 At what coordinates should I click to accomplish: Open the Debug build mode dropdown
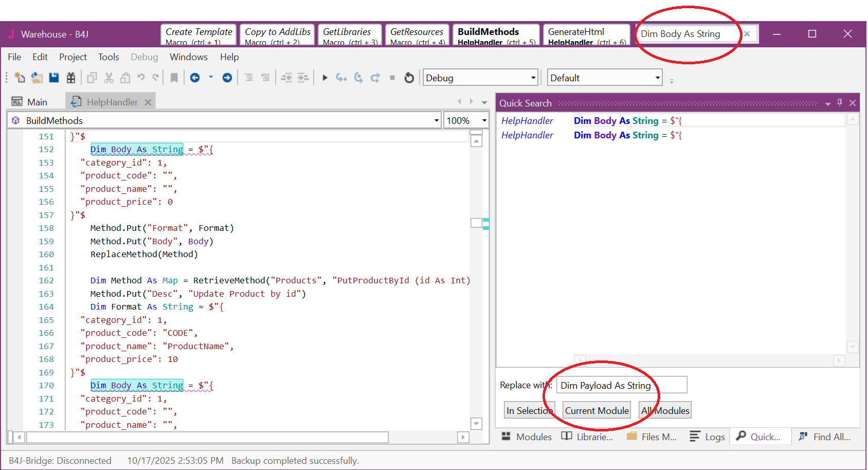(533, 78)
